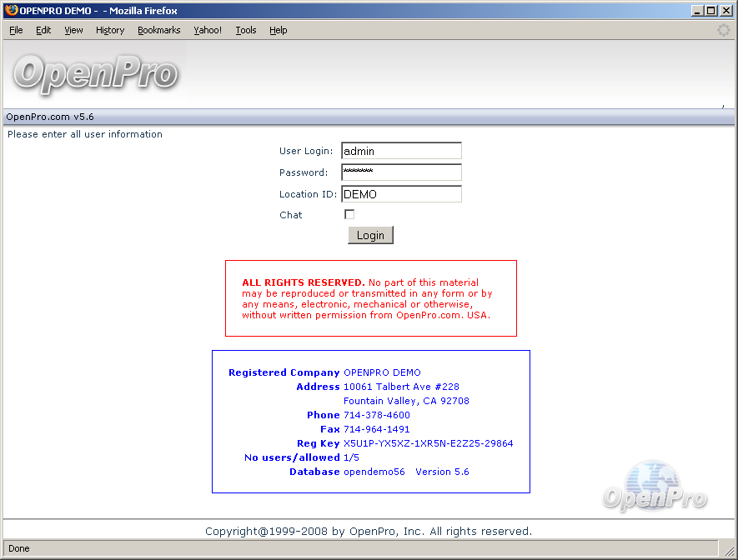Select the Location ID input box
The height and width of the screenshot is (560, 738).
coord(401,194)
